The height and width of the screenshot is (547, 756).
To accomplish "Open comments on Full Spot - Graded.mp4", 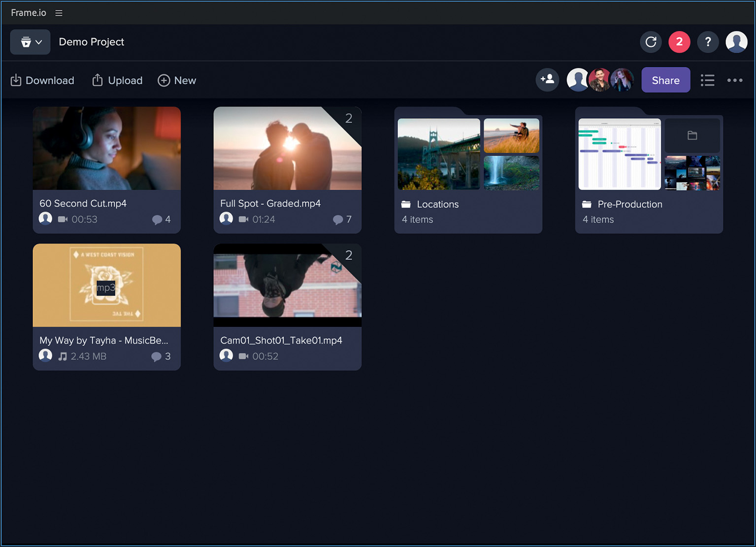I will click(342, 220).
